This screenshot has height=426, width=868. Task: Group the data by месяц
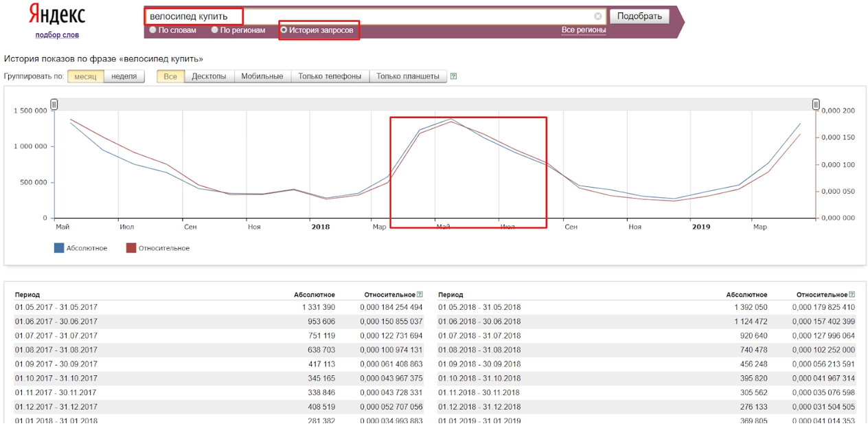[x=85, y=76]
